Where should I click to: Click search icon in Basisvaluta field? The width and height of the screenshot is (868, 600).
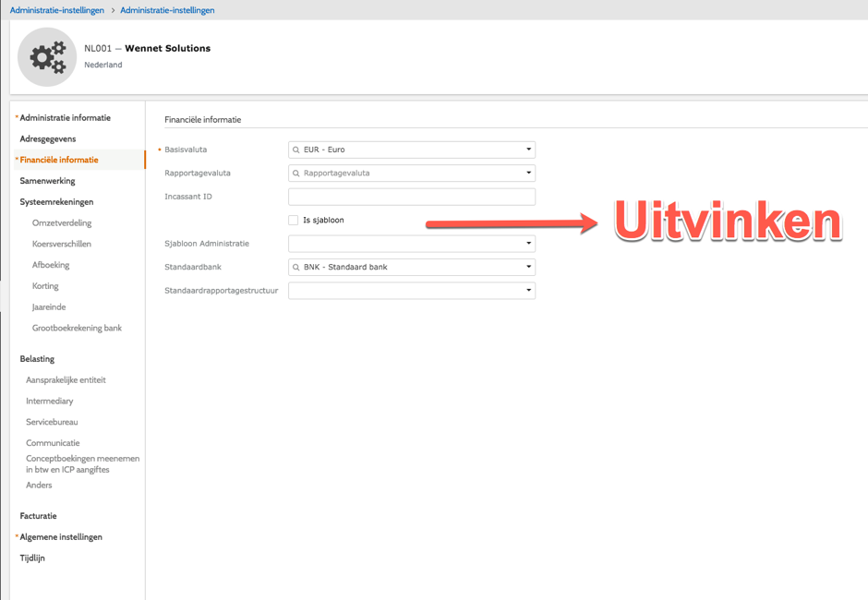(x=296, y=150)
